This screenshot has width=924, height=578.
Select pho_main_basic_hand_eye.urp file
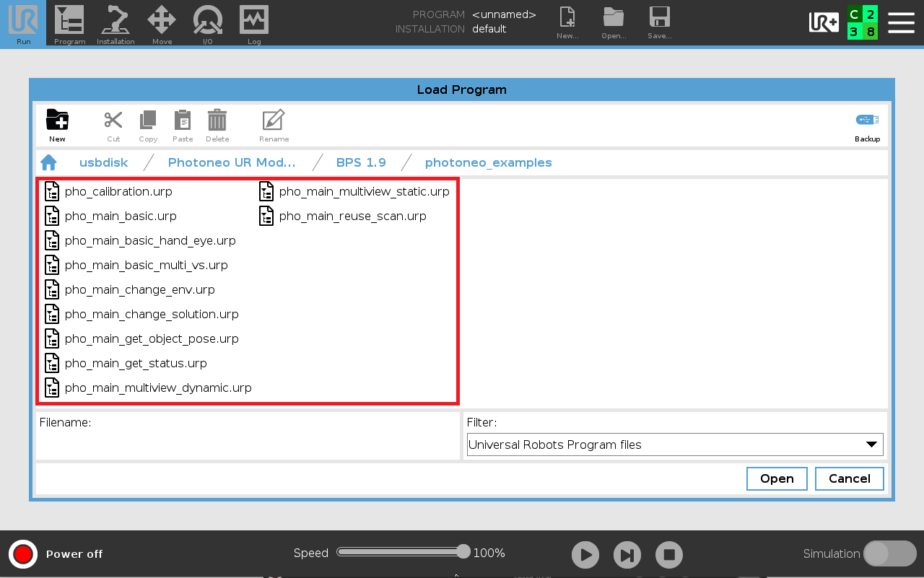coord(150,240)
